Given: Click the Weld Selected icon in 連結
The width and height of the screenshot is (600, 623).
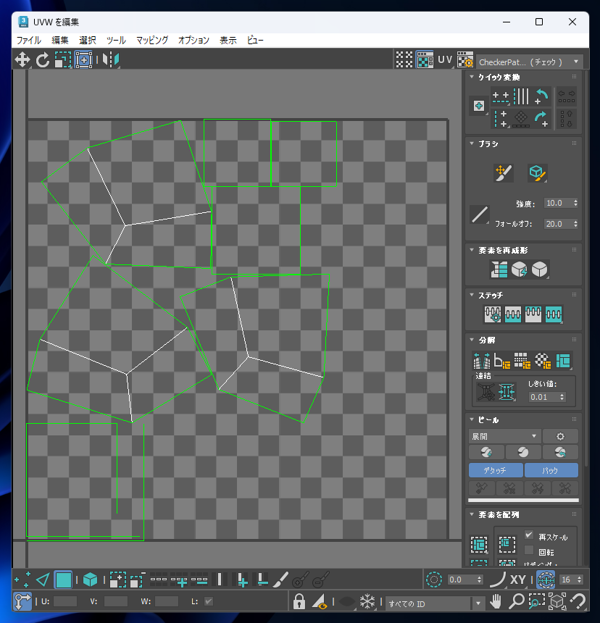Looking at the screenshot, I should pos(507,393).
